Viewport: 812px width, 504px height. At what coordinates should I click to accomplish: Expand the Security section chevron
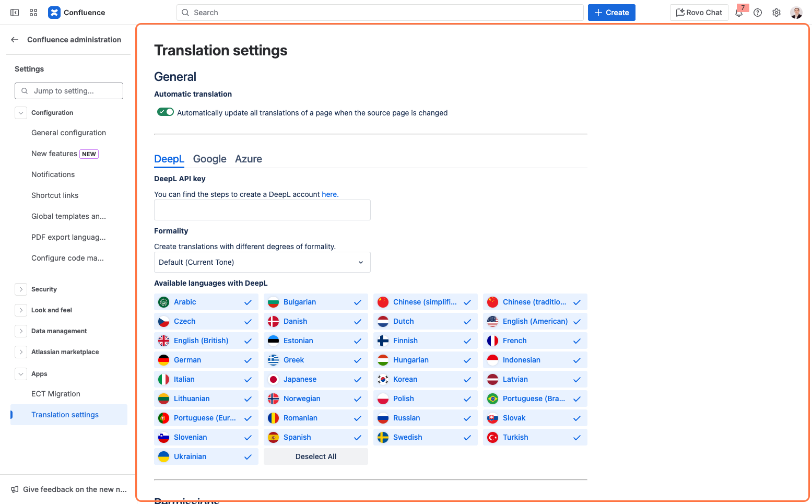(21, 289)
